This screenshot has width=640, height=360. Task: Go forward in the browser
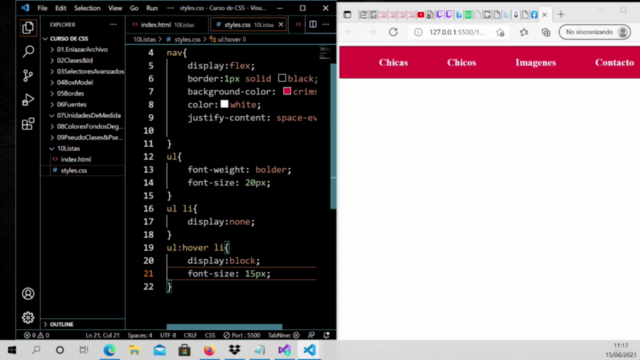click(x=371, y=32)
